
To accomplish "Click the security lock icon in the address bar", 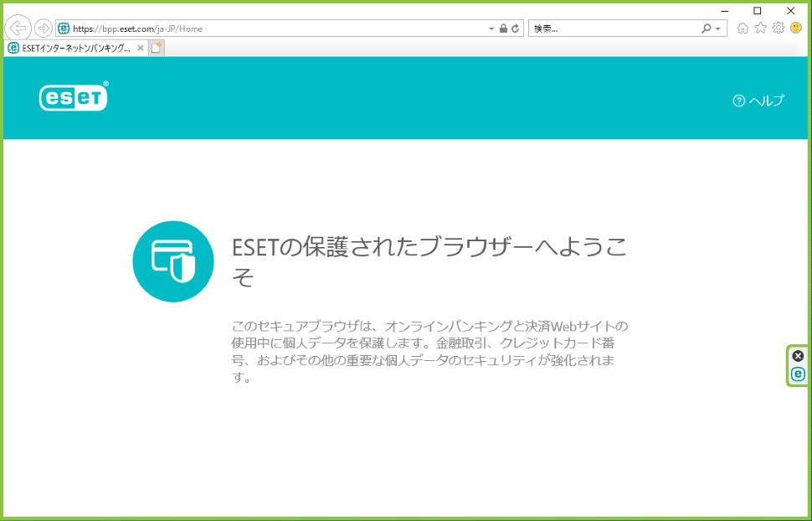I will [x=502, y=28].
